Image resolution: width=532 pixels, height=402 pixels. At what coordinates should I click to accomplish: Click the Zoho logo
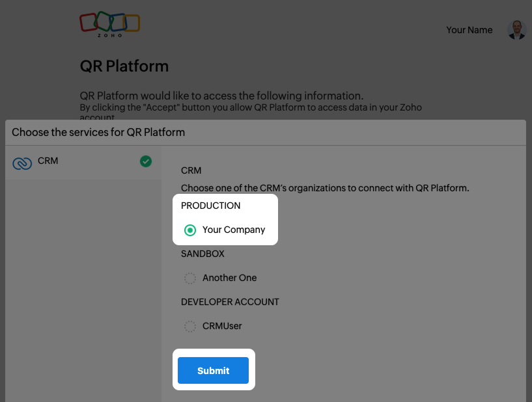[109, 23]
